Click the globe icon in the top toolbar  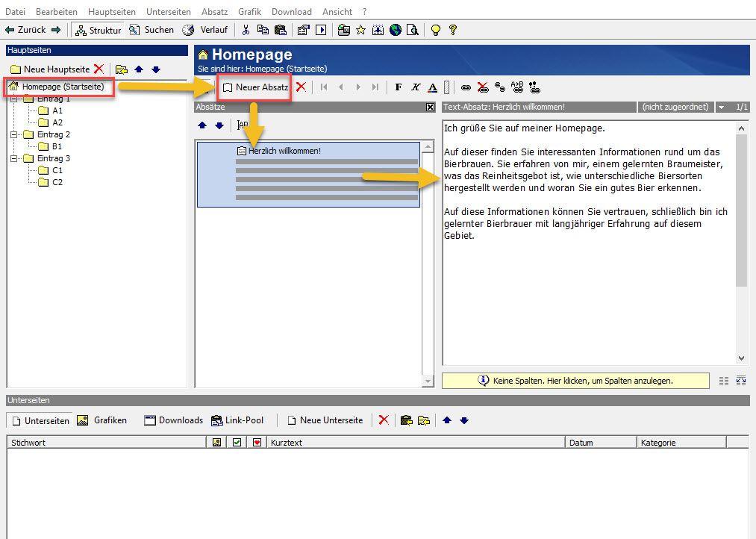(x=396, y=30)
